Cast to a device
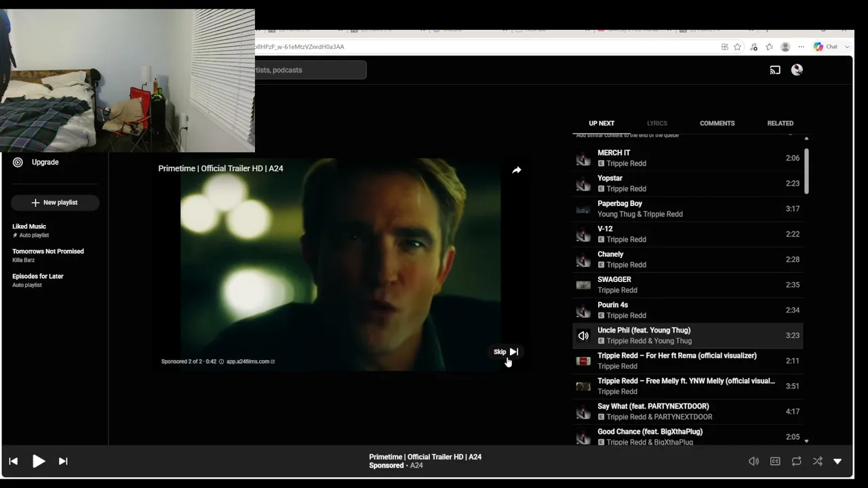 coord(775,70)
